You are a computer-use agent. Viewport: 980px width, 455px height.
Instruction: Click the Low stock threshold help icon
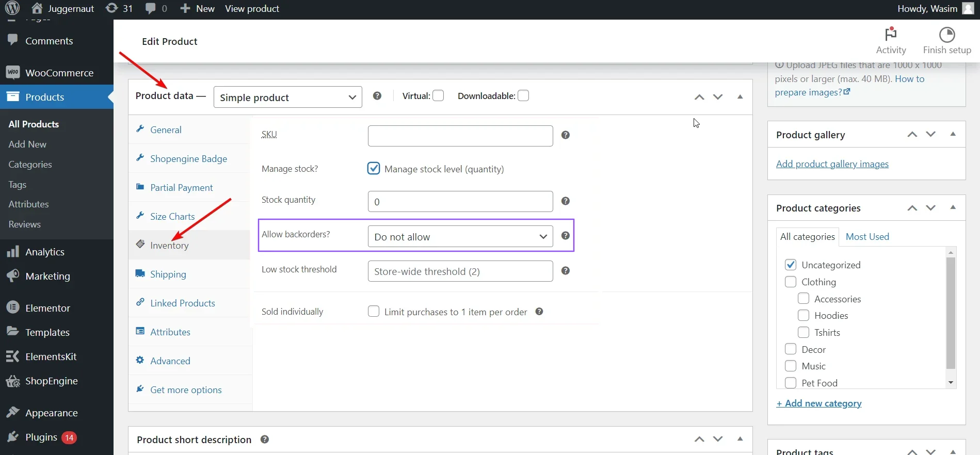566,271
